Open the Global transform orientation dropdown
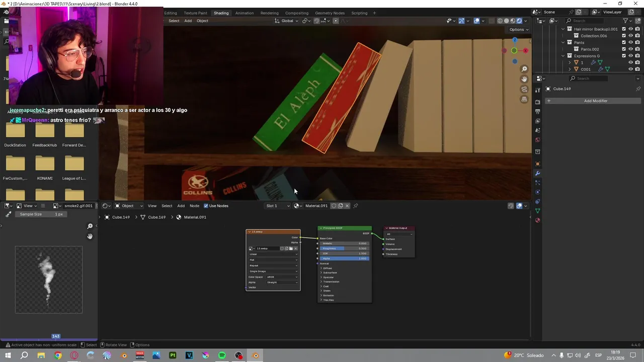This screenshot has width=644, height=362. coord(286,21)
